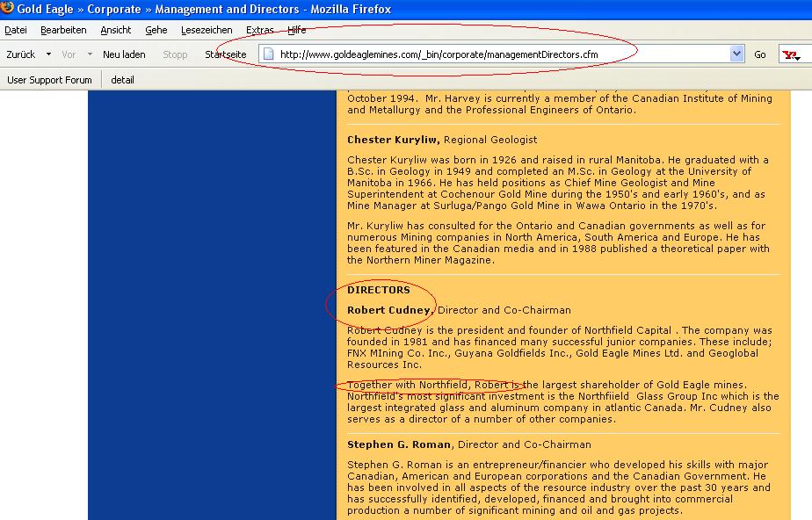Open the Hilfe menu
Image resolution: width=812 pixels, height=520 pixels.
pyautogui.click(x=297, y=30)
